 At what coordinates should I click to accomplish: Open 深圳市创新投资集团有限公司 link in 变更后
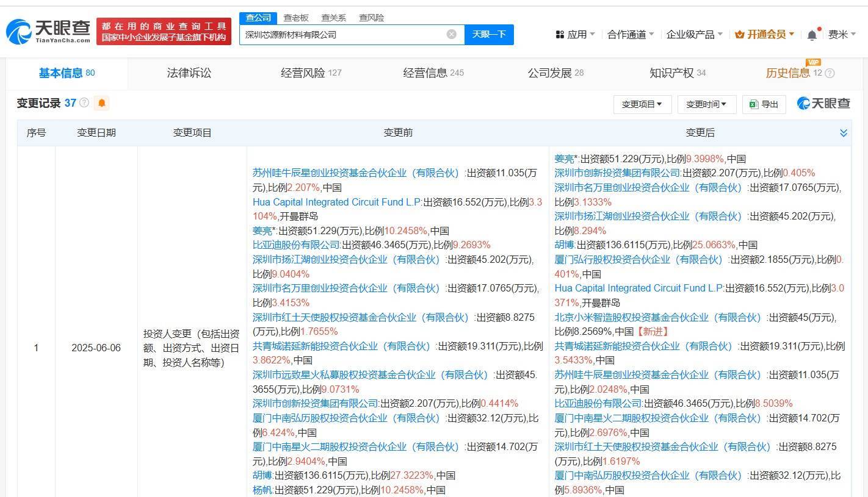617,173
